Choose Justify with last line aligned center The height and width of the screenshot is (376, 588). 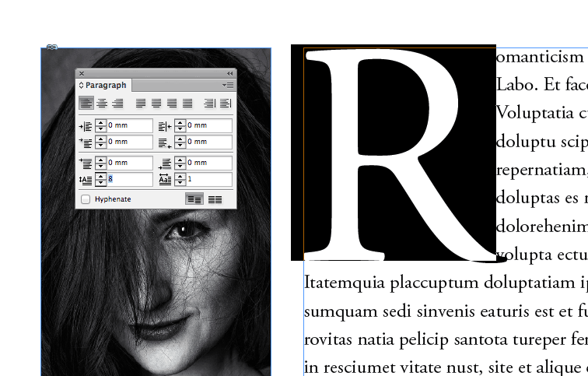tap(156, 103)
